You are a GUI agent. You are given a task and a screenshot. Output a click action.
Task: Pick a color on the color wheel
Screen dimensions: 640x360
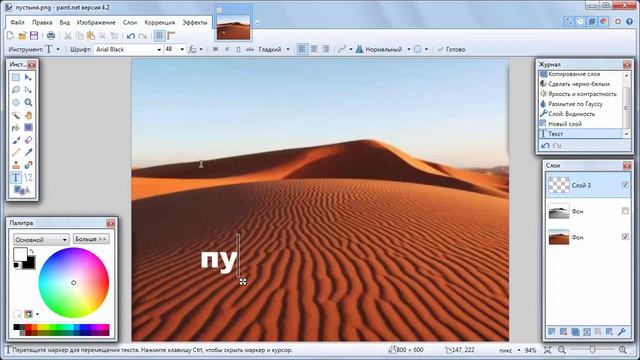click(73, 282)
